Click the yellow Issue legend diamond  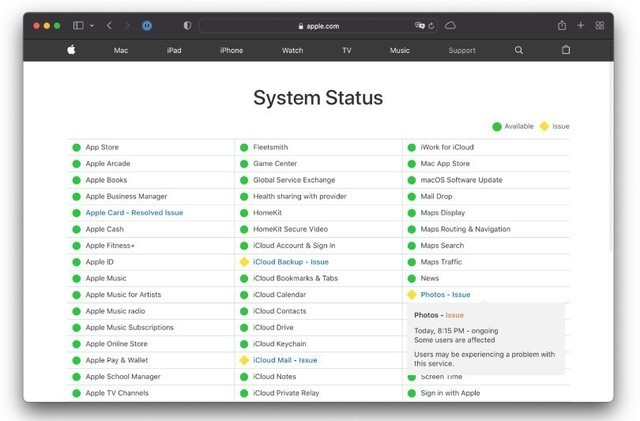(x=544, y=126)
